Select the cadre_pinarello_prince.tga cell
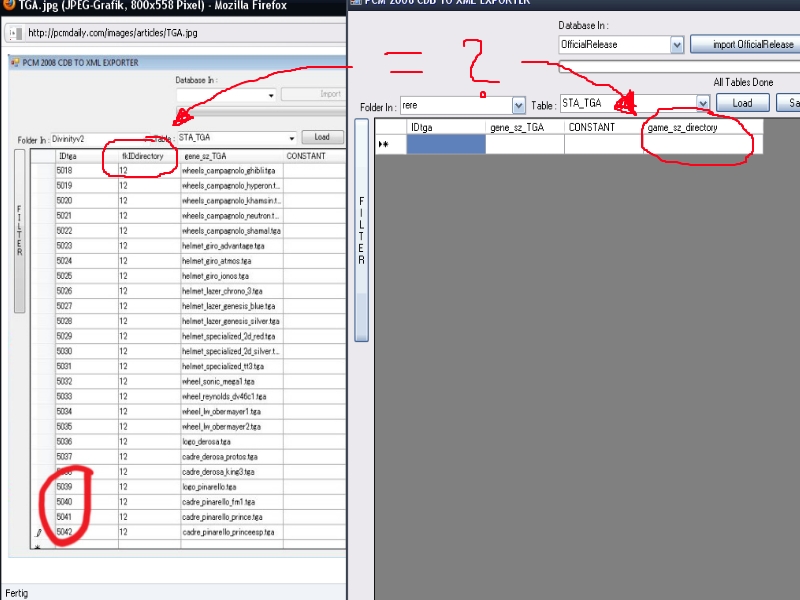Viewport: 800px width, 600px height. [231, 517]
